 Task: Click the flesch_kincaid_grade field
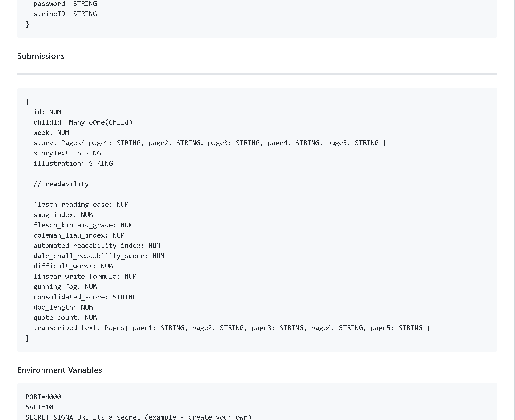tap(83, 225)
